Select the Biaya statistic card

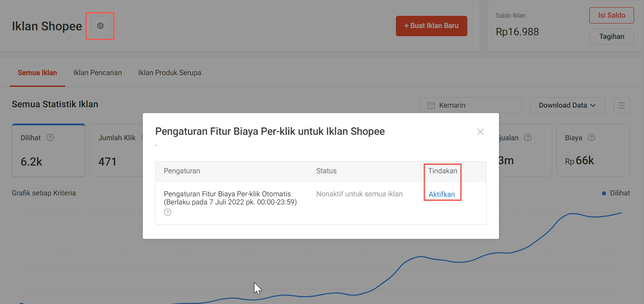point(593,150)
